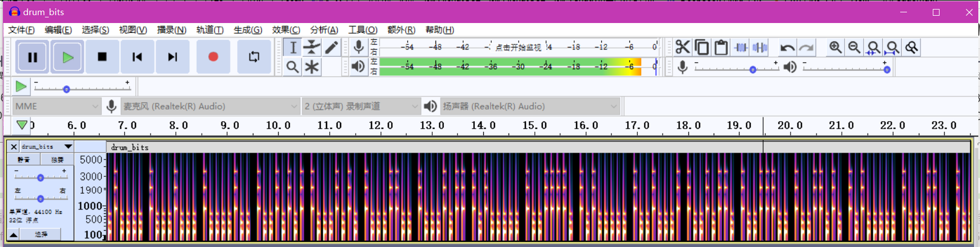
Task: Collapse the drum_bits track with the up arrow
Action: click(x=13, y=235)
